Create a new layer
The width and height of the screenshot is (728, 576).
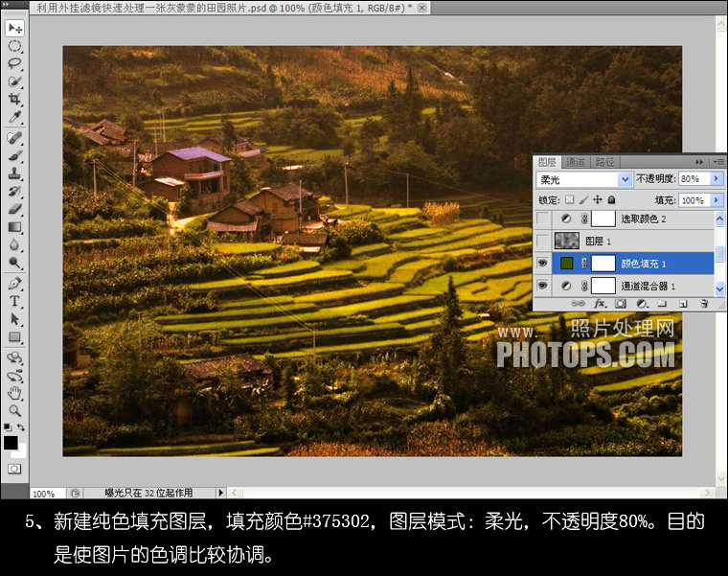coord(683,304)
